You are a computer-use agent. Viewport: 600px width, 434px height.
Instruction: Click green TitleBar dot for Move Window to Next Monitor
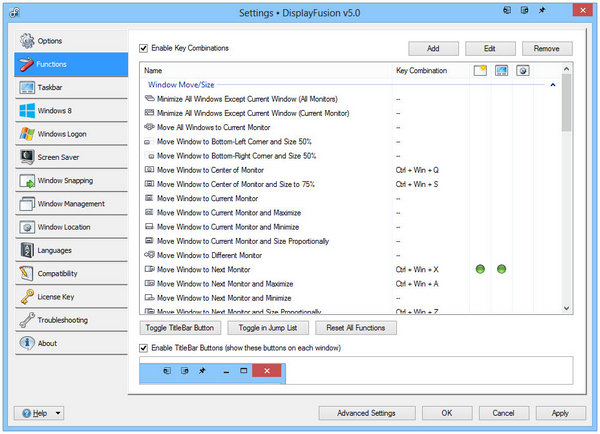(480, 269)
